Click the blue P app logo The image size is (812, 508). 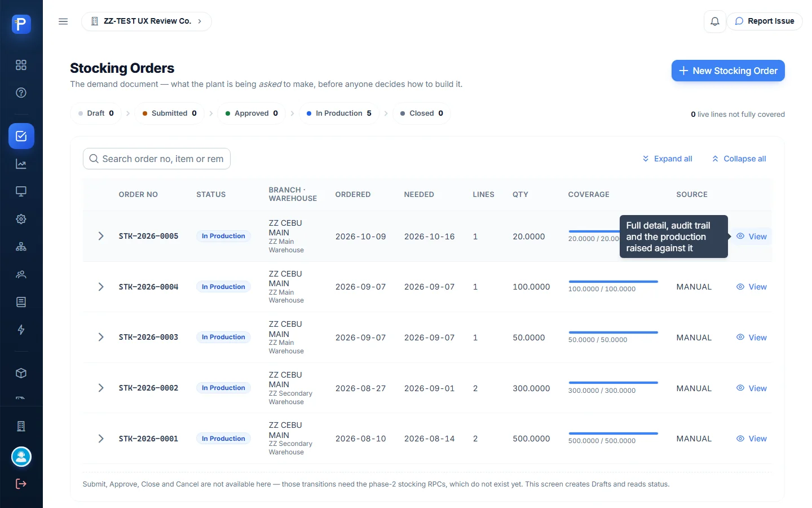point(21,24)
